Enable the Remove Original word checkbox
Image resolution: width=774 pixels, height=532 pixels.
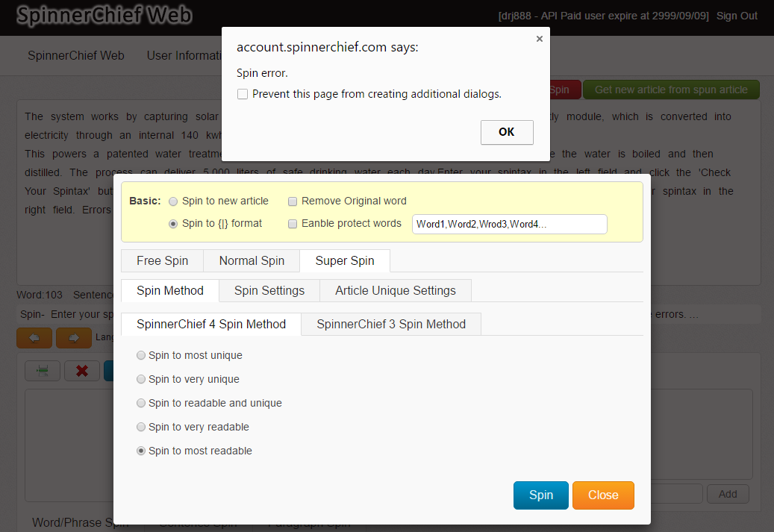tap(293, 201)
